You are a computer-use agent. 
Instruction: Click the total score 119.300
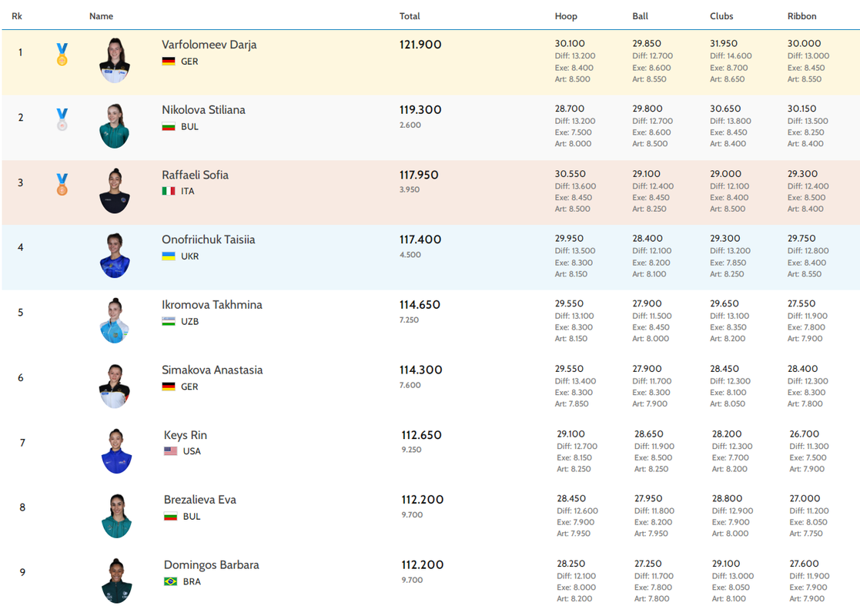[420, 109]
